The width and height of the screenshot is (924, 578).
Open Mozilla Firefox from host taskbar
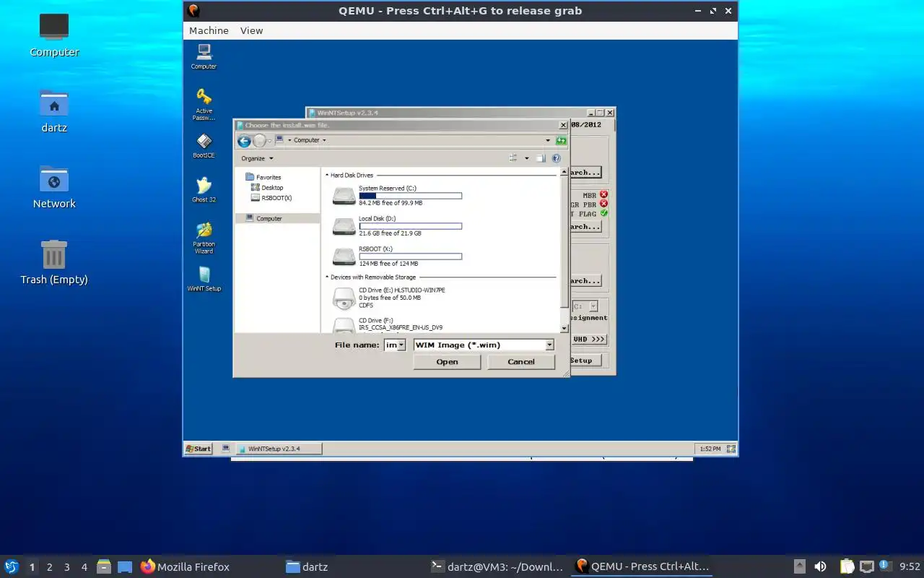(x=186, y=567)
